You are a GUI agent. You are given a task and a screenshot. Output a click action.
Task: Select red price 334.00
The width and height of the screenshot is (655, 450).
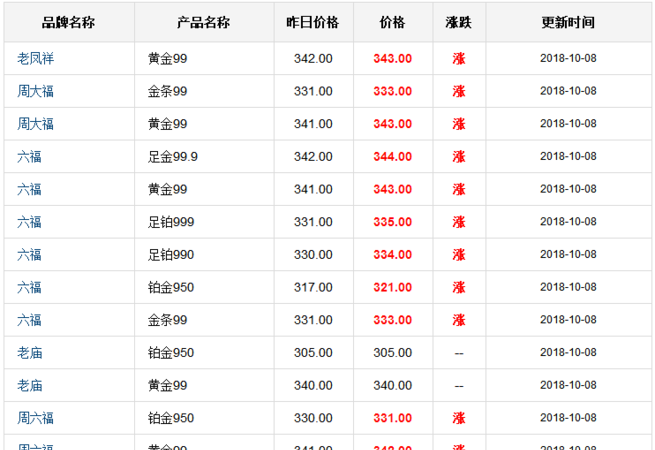coord(393,254)
